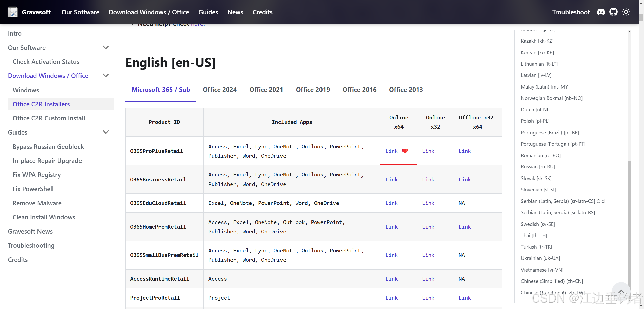The image size is (644, 309).
Task: Open Troubleshoot in the top navigation
Action: [571, 12]
